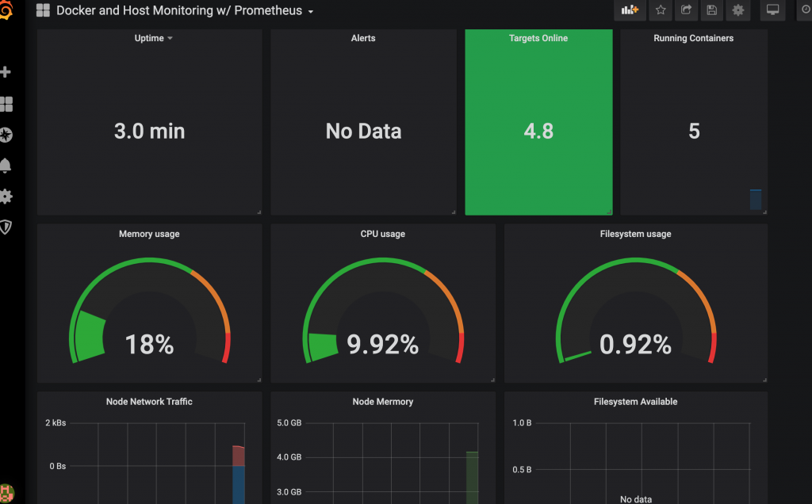
Task: Click the Memory usage gauge green needle
Action: (x=90, y=336)
